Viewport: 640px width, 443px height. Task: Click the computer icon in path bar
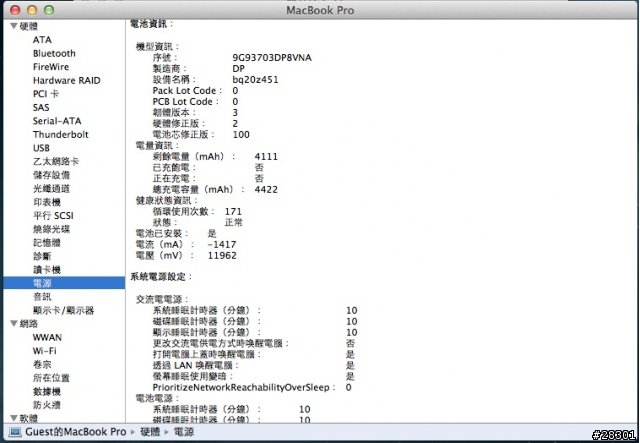[x=15, y=432]
